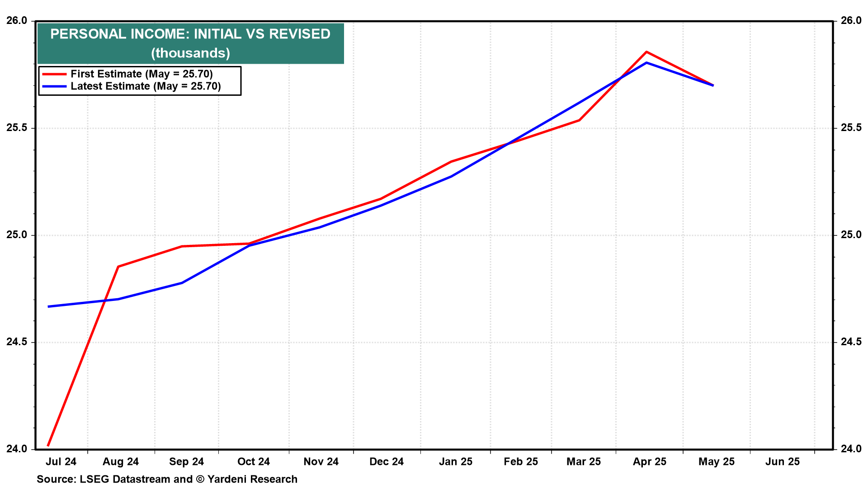
Task: Click the May 25 axis label
Action: [x=717, y=462]
